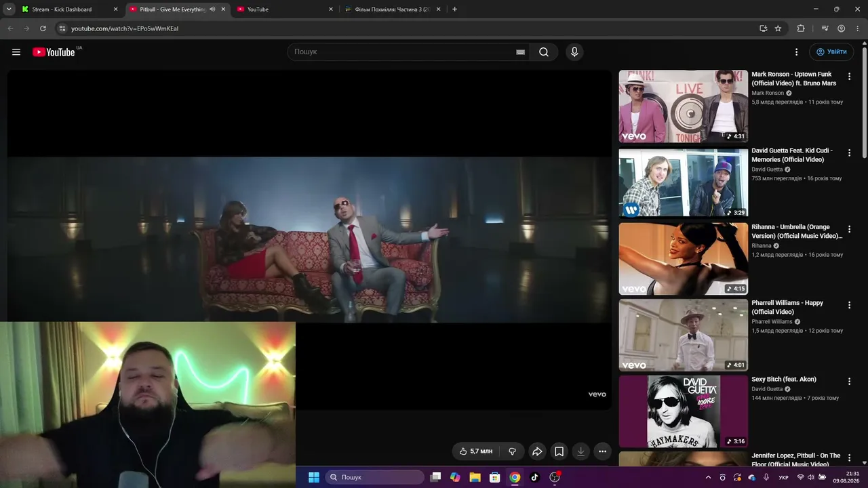Reload the current page
This screenshot has height=488, width=868.
click(x=43, y=28)
